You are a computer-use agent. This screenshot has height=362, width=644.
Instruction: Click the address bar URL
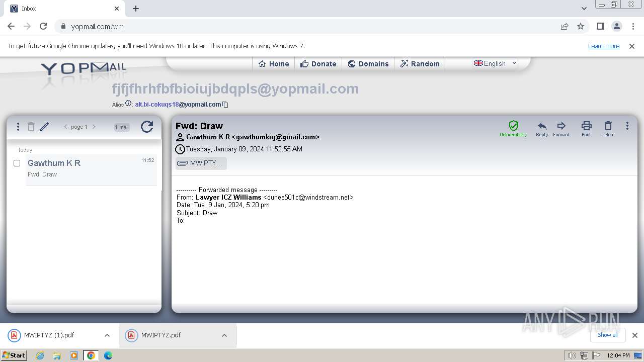[x=98, y=27]
